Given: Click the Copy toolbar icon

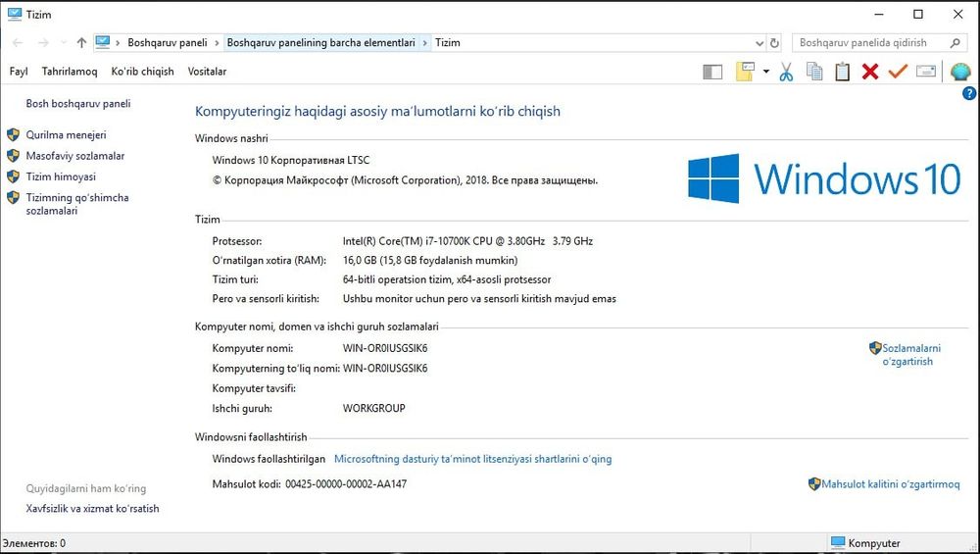Looking at the screenshot, I should [x=814, y=72].
